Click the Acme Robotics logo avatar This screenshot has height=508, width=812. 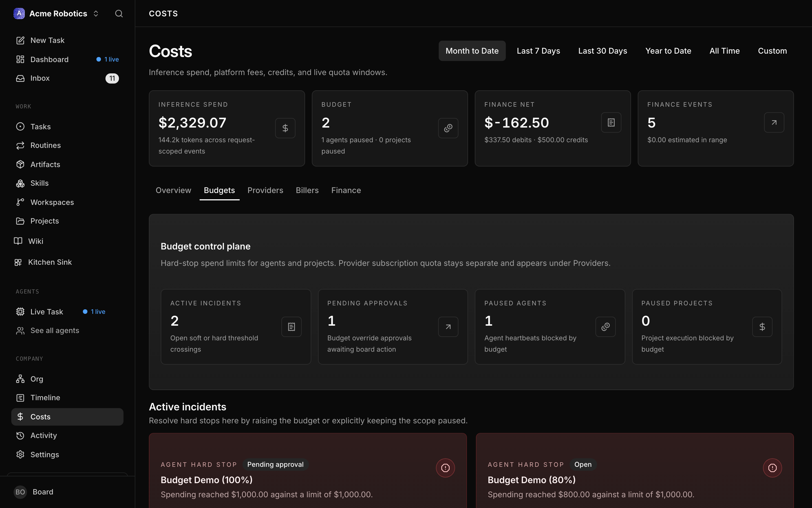click(19, 14)
